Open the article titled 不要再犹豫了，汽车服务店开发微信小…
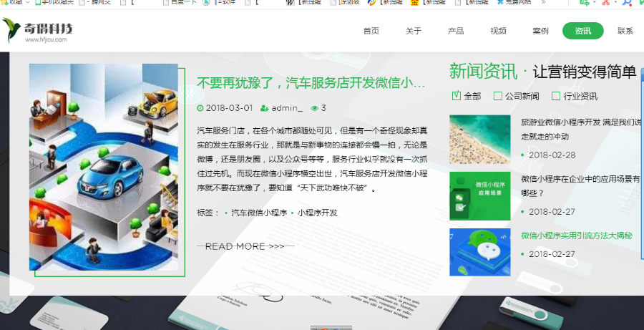The width and height of the screenshot is (644, 330). pos(311,83)
